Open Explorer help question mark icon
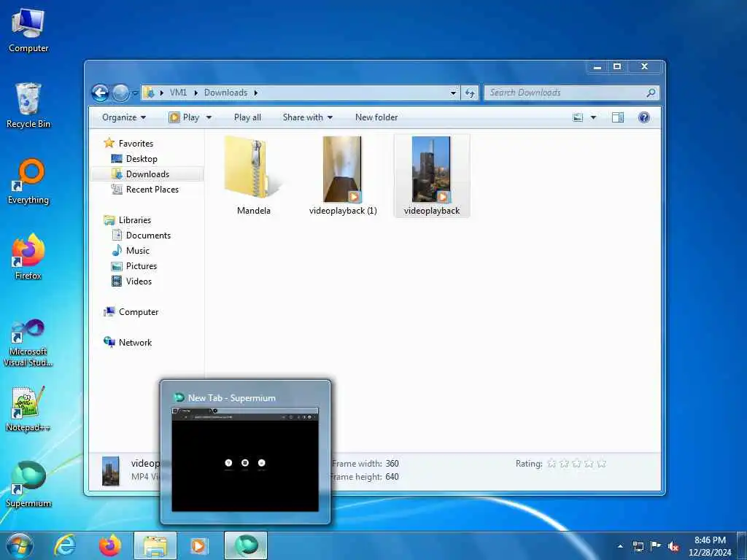747x560 pixels. 643,117
